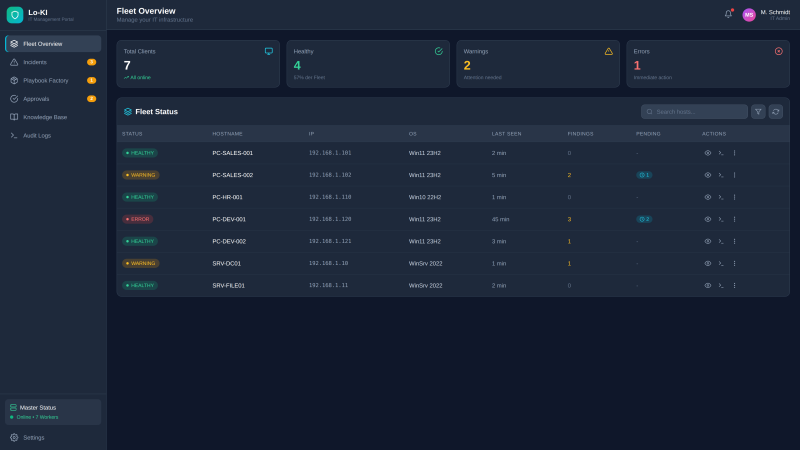Click the Healthy summary card
This screenshot has height=450, width=800.
[x=368, y=64]
